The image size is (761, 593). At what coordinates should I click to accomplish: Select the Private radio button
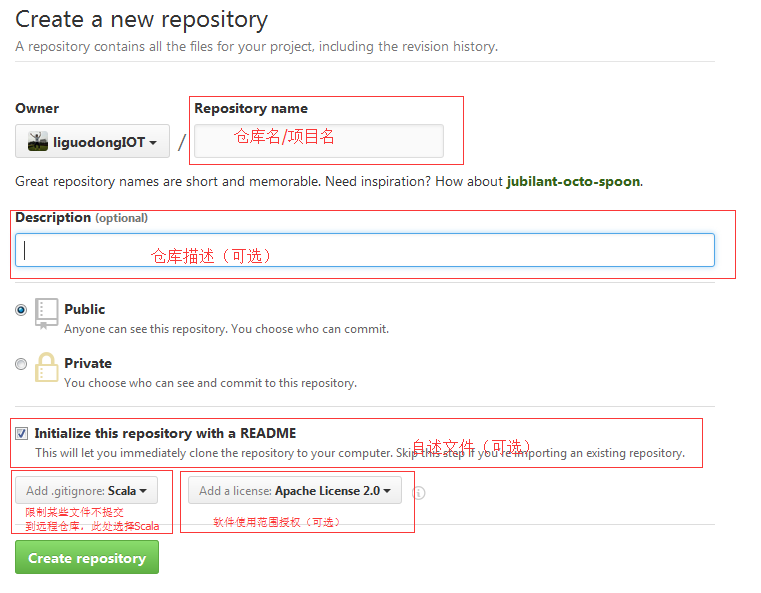(x=21, y=363)
